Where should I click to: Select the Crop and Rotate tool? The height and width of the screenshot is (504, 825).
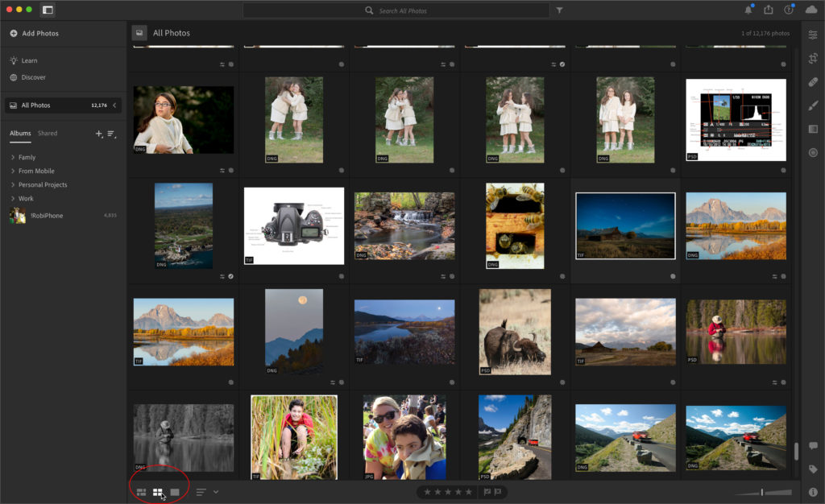813,58
